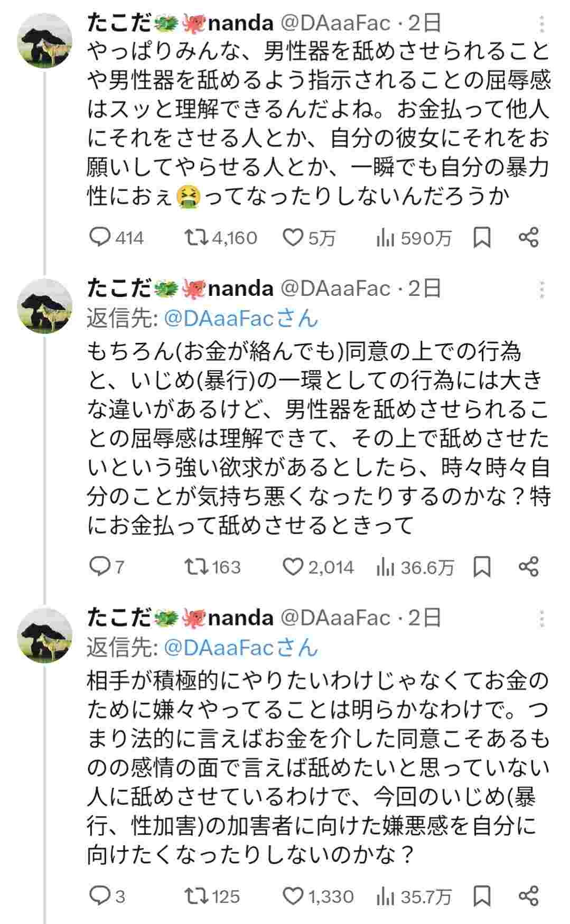Bookmark the first tweet

coord(481,238)
